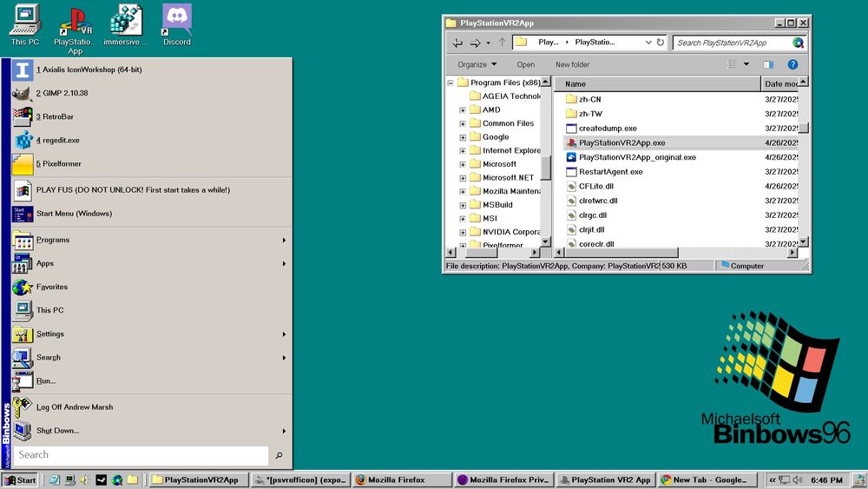The image size is (868, 489).
Task: Select the coreclr.dll file
Action: tap(590, 244)
